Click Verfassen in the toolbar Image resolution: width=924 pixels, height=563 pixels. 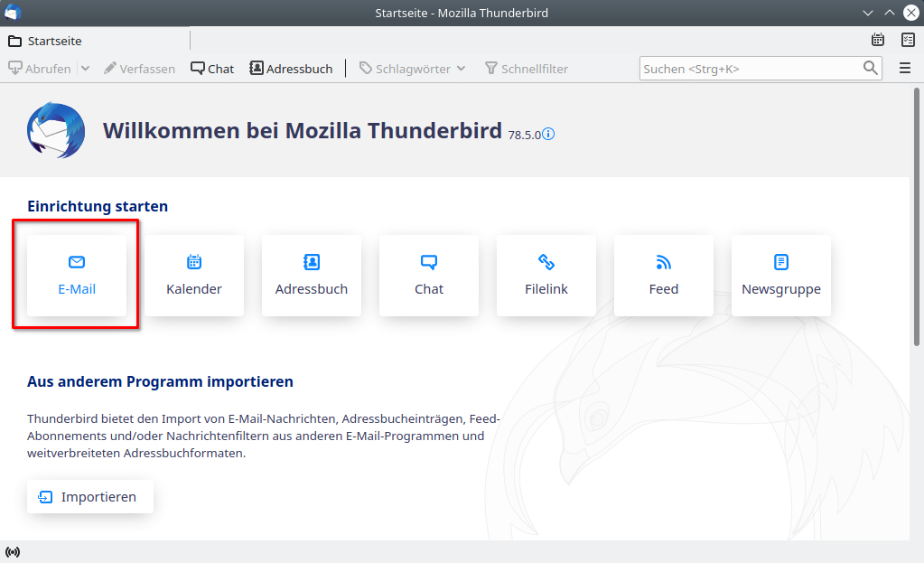(139, 69)
